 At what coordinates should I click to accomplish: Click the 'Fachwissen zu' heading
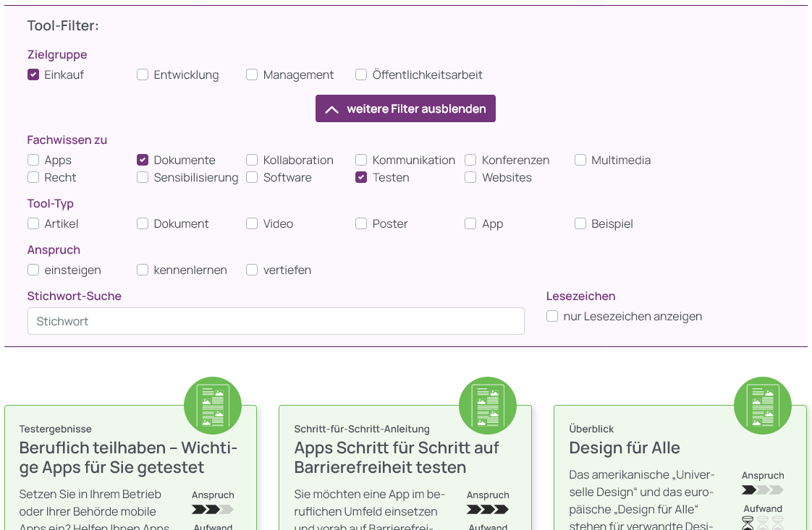(x=67, y=140)
